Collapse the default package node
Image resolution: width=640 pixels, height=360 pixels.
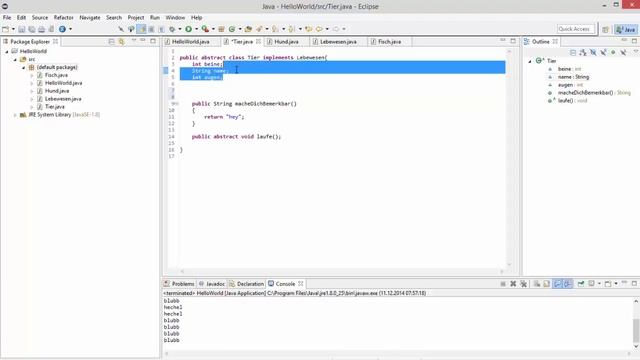(x=23, y=68)
